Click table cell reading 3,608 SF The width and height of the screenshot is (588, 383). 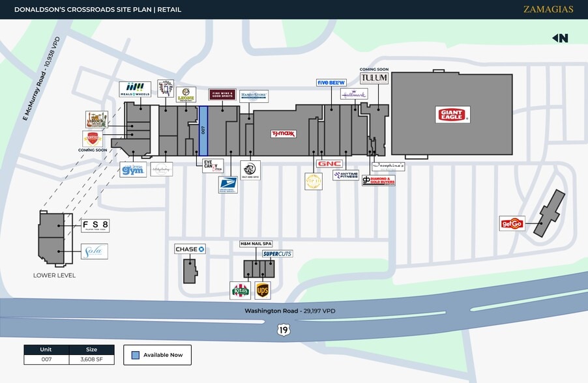[x=91, y=360]
